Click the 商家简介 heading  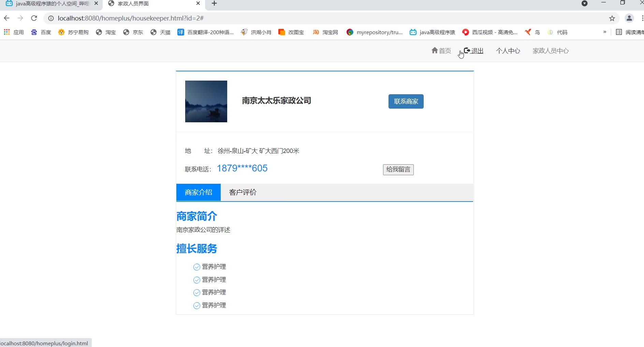click(x=197, y=216)
